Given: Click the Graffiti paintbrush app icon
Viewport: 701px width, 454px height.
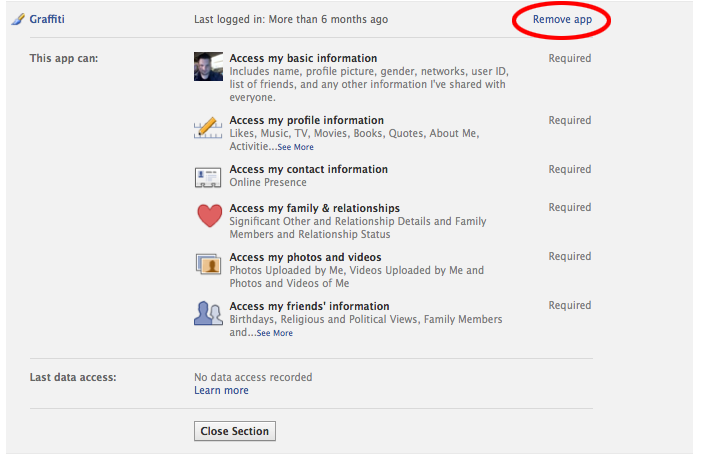Looking at the screenshot, I should tap(18, 19).
